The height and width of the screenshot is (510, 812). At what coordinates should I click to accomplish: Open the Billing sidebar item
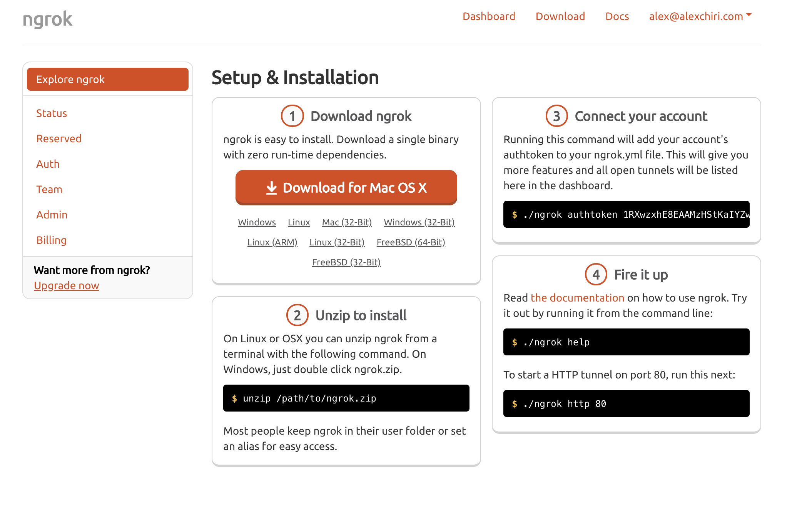[x=51, y=240]
